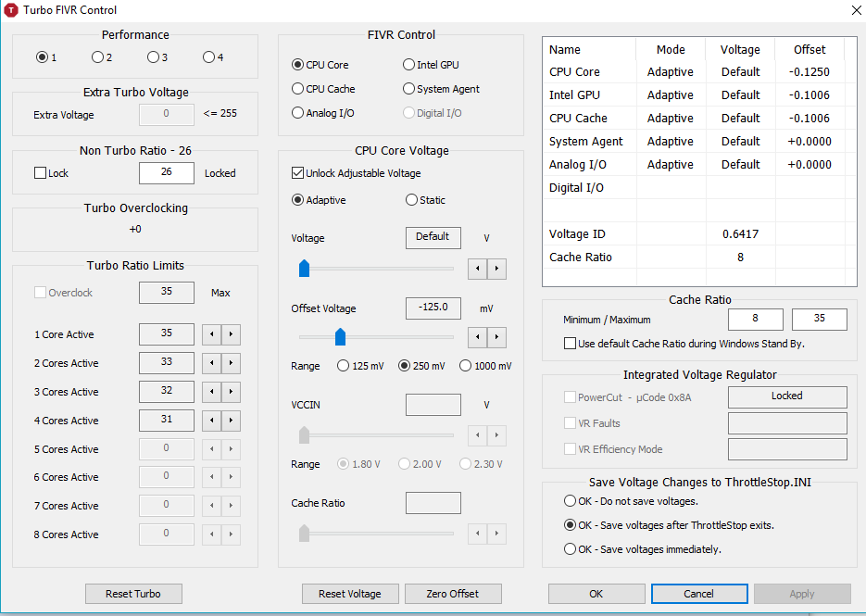The image size is (866, 616).
Task: Click the Offset Voltage left arrow stepper
Action: pyautogui.click(x=477, y=337)
